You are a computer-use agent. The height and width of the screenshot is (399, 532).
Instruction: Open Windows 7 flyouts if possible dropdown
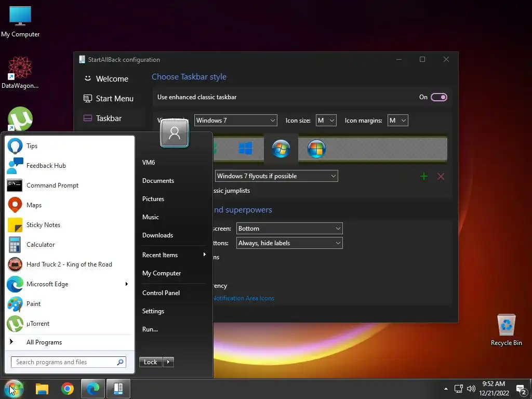[x=276, y=176]
